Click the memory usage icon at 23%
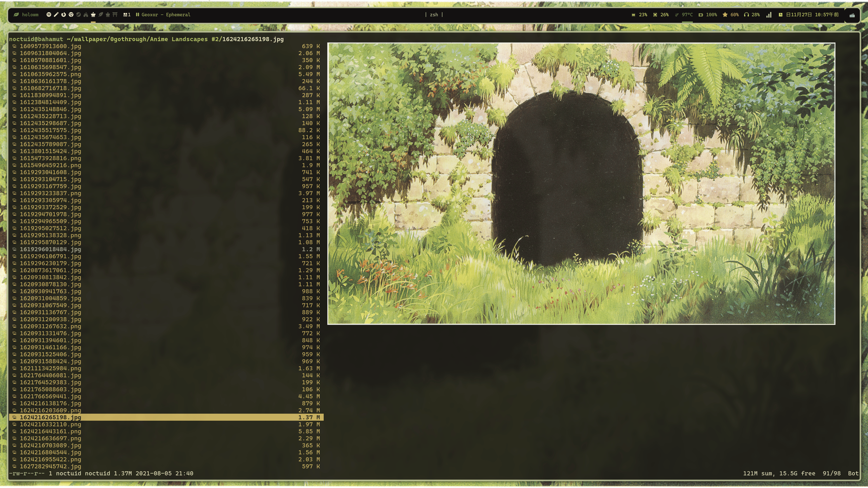This screenshot has width=868, height=488. (x=633, y=14)
